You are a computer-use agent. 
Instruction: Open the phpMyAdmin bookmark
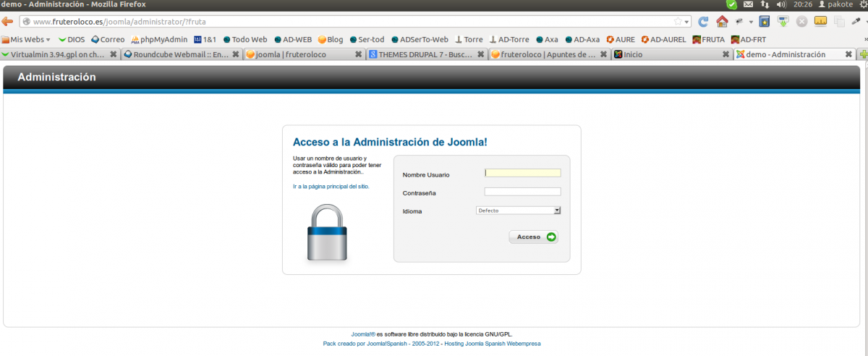(x=159, y=40)
